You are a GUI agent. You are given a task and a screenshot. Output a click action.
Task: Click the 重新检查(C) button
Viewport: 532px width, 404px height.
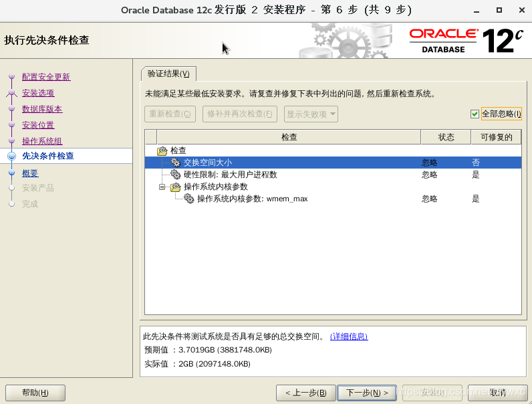point(170,114)
